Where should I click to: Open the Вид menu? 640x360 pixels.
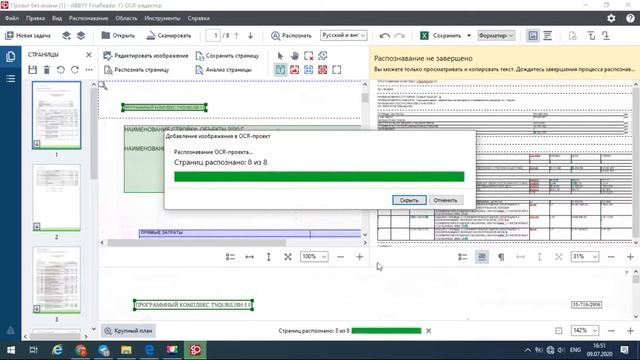click(x=57, y=18)
